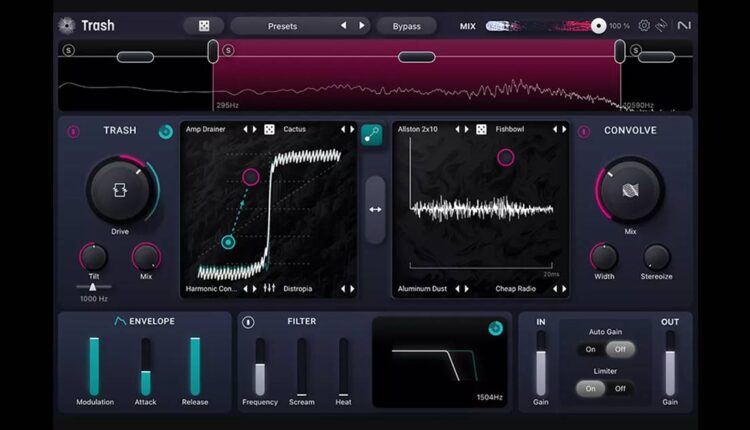Click the teal modulation icon in Trash header
This screenshot has width=750, height=430.
(165, 131)
